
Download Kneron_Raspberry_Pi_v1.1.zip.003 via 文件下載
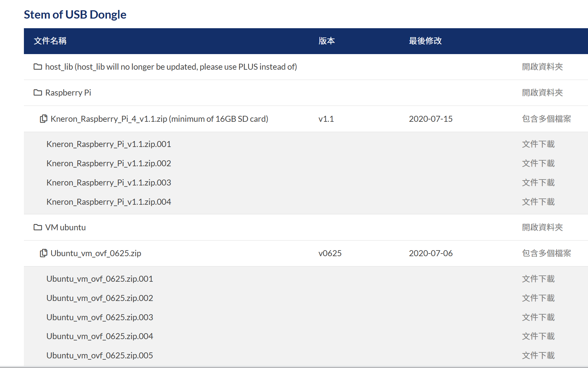[x=538, y=183]
